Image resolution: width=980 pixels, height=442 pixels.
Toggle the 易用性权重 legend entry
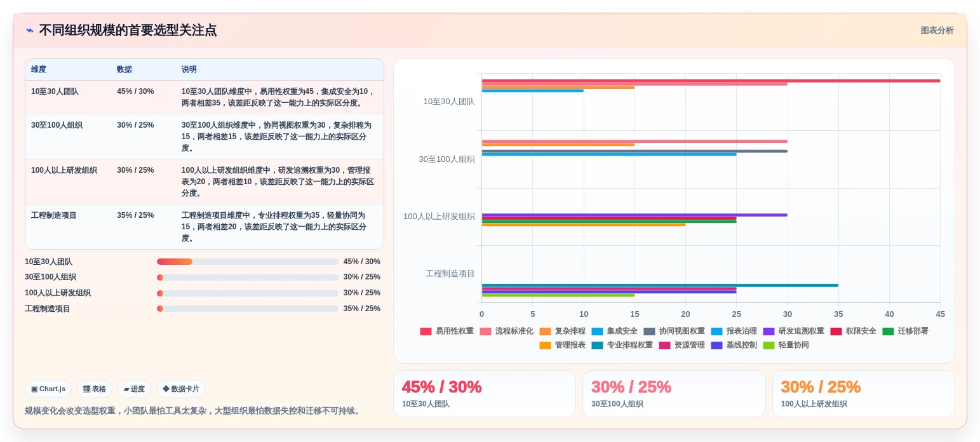pyautogui.click(x=447, y=331)
